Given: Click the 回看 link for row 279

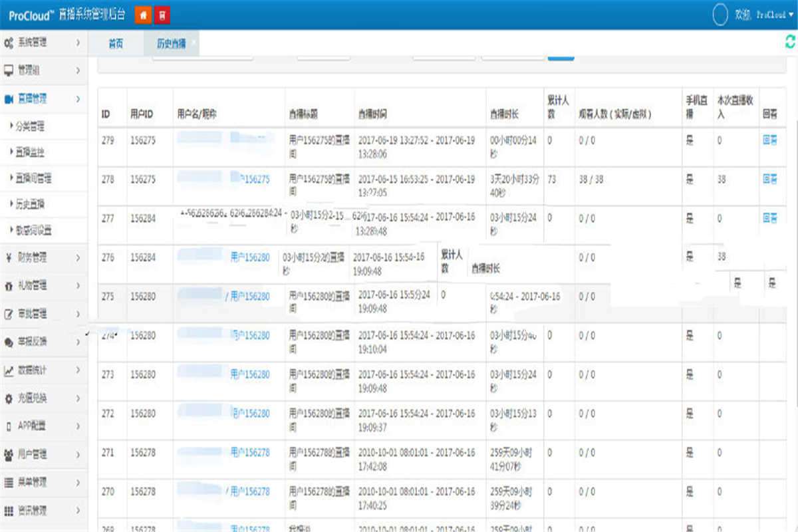Looking at the screenshot, I should point(769,140).
